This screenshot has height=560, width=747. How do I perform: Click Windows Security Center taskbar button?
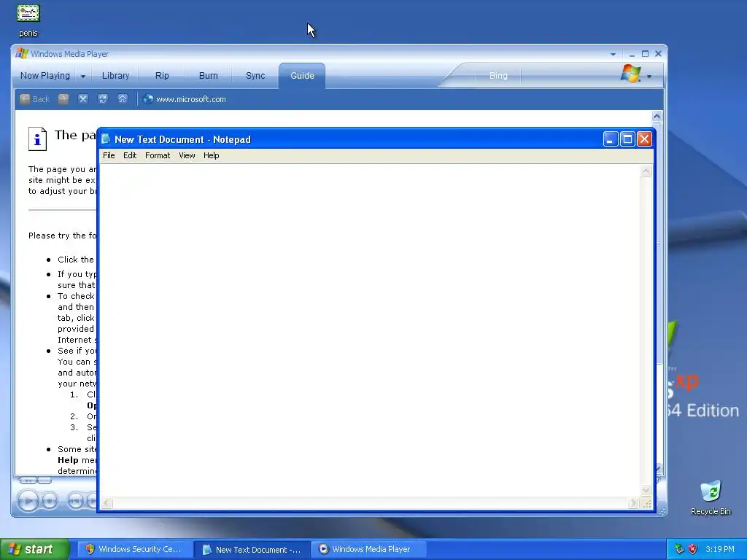[134, 549]
